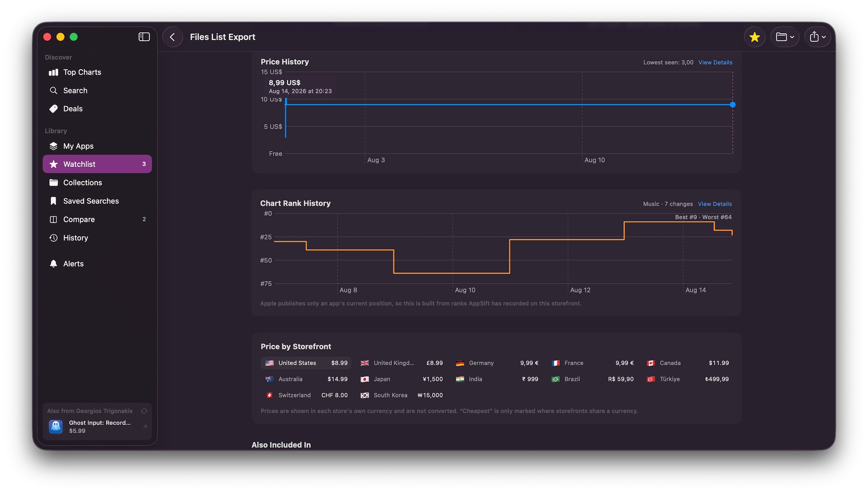Open Top Charts in sidebar
The height and width of the screenshot is (493, 868).
point(97,72)
